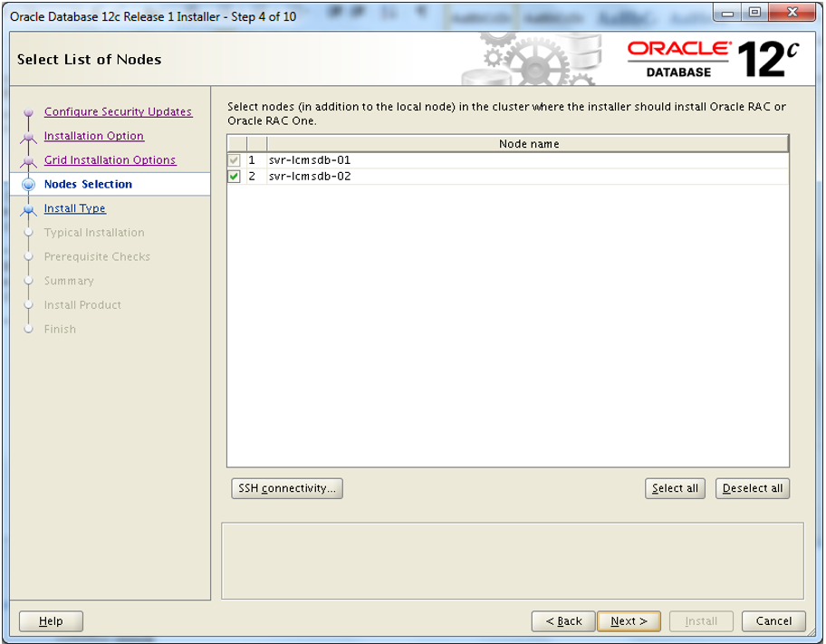Viewport: 826px width, 644px height.
Task: Click the Nodes Selection step bullet icon
Action: point(28,185)
